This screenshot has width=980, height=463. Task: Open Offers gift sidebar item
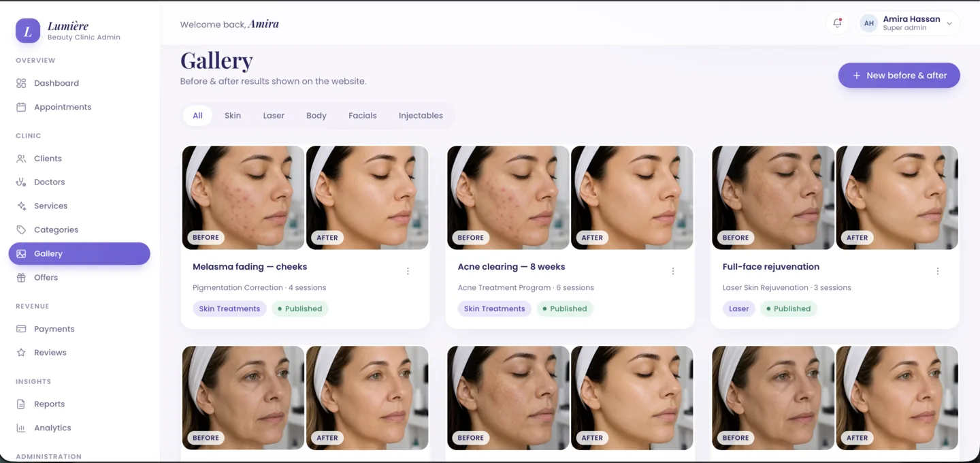click(x=79, y=277)
